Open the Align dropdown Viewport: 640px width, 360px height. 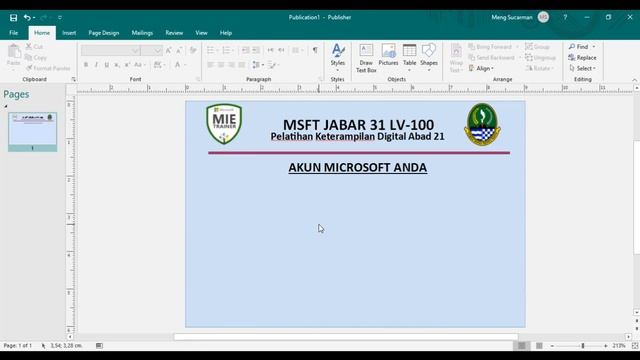coord(482,68)
